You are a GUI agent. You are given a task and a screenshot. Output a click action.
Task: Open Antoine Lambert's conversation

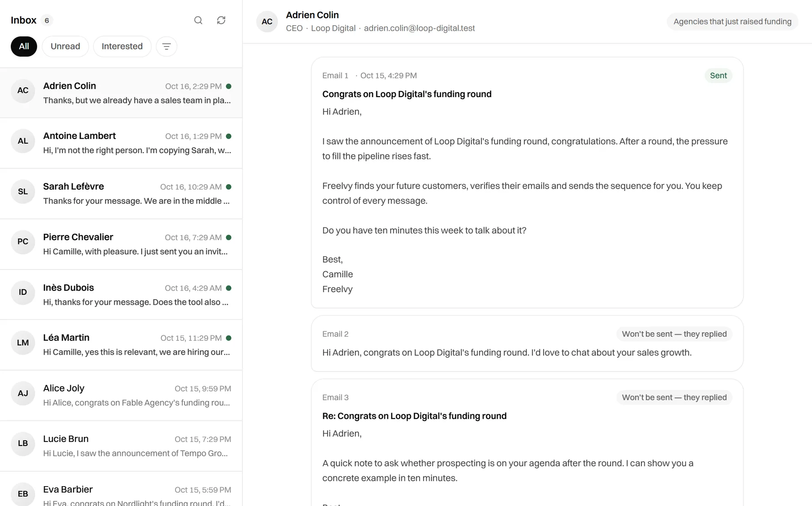[121, 143]
